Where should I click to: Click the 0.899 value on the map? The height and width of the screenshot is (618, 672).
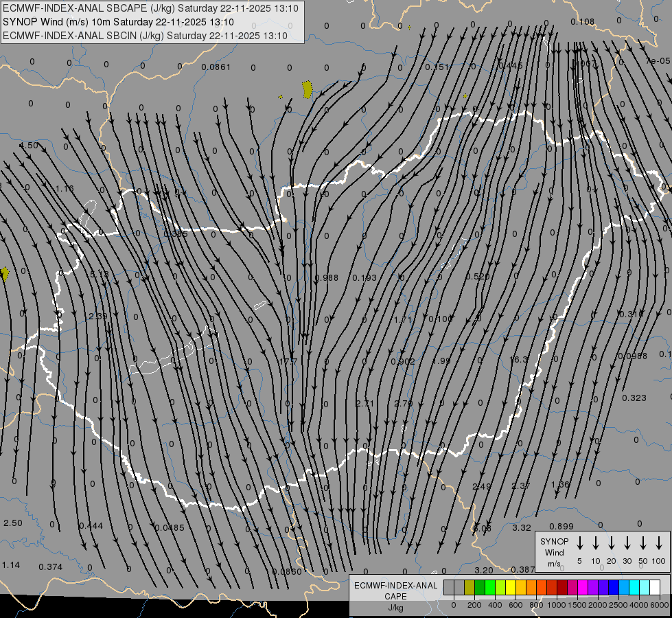click(x=561, y=526)
